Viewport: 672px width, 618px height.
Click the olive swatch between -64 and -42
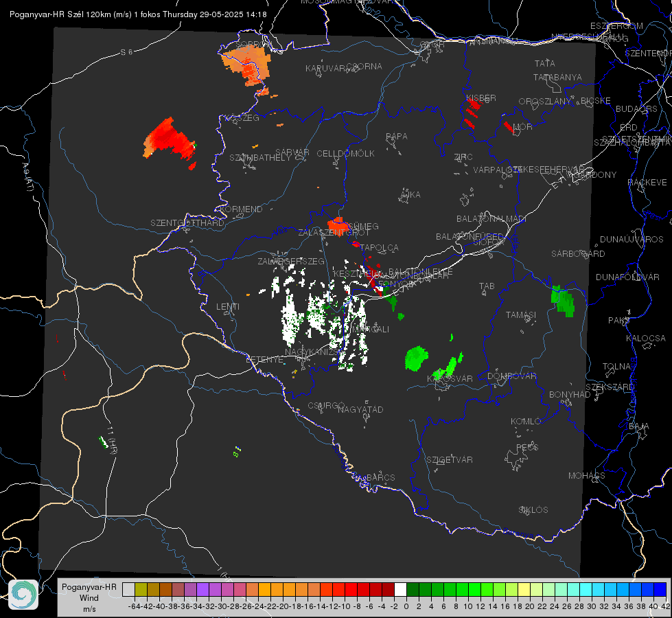[141, 590]
